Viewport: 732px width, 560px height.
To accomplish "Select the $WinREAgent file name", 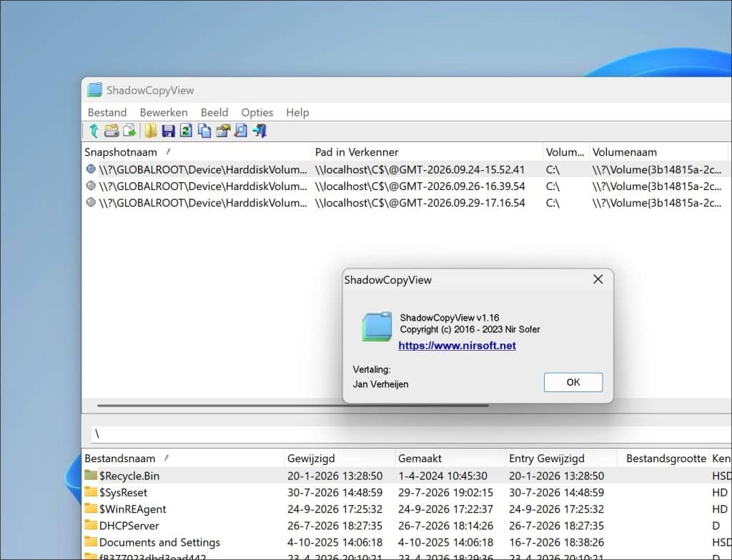I will point(132,509).
